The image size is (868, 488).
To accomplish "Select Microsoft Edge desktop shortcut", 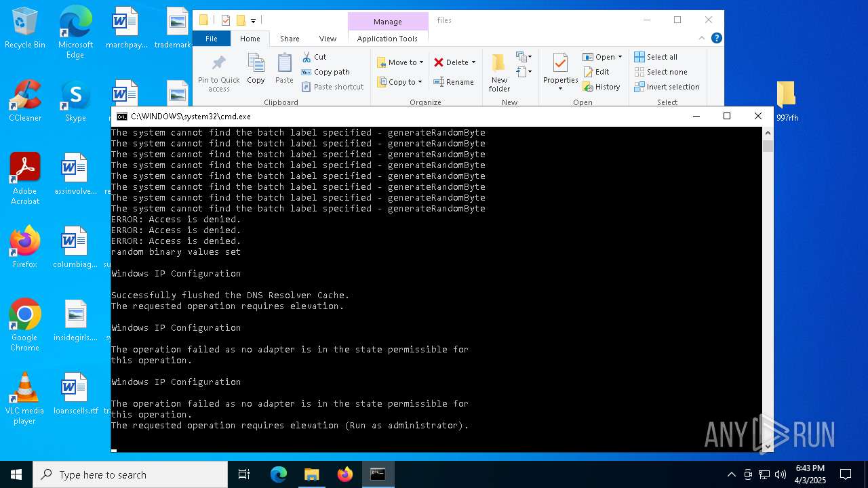I will tap(75, 33).
